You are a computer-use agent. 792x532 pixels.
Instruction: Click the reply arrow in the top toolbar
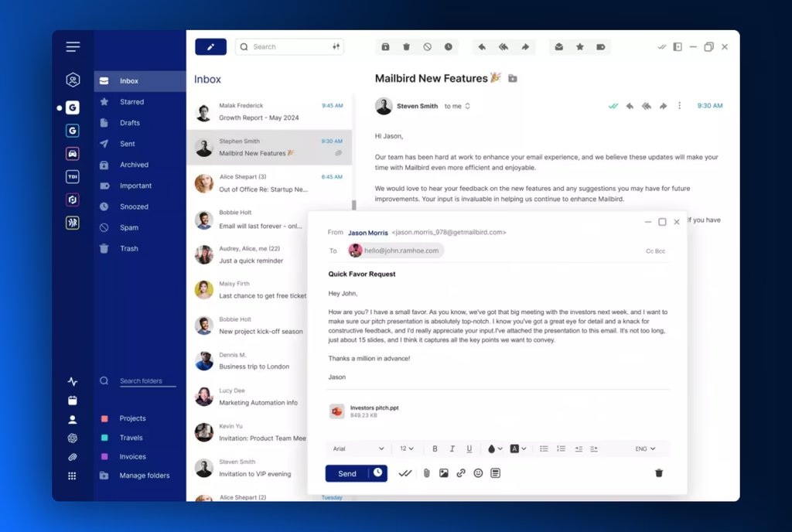[482, 47]
